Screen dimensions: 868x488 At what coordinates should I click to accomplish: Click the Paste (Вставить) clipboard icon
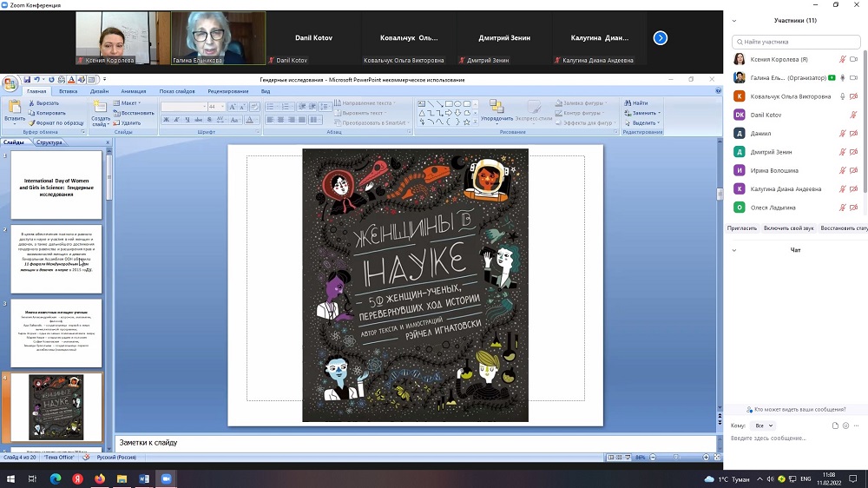click(x=14, y=109)
